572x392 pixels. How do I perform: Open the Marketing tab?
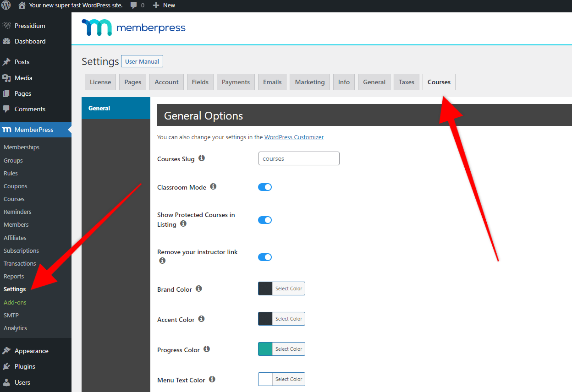(x=310, y=82)
